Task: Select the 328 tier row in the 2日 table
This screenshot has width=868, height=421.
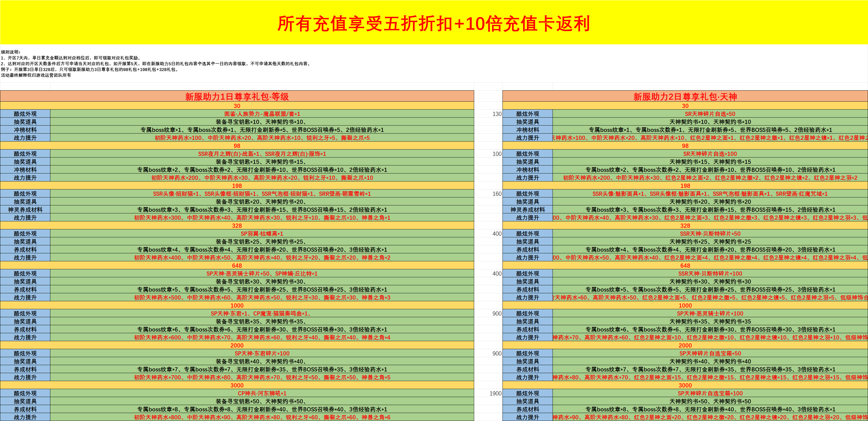Action: 685,226
